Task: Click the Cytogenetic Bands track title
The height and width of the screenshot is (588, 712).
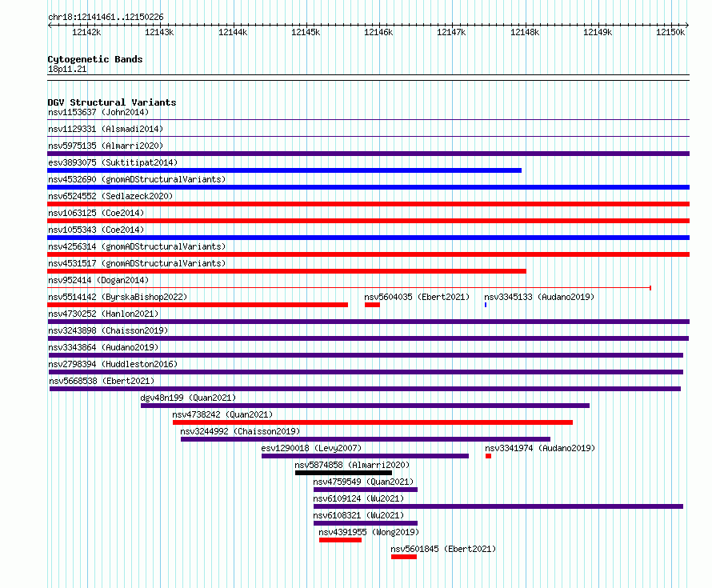Action: [95, 59]
